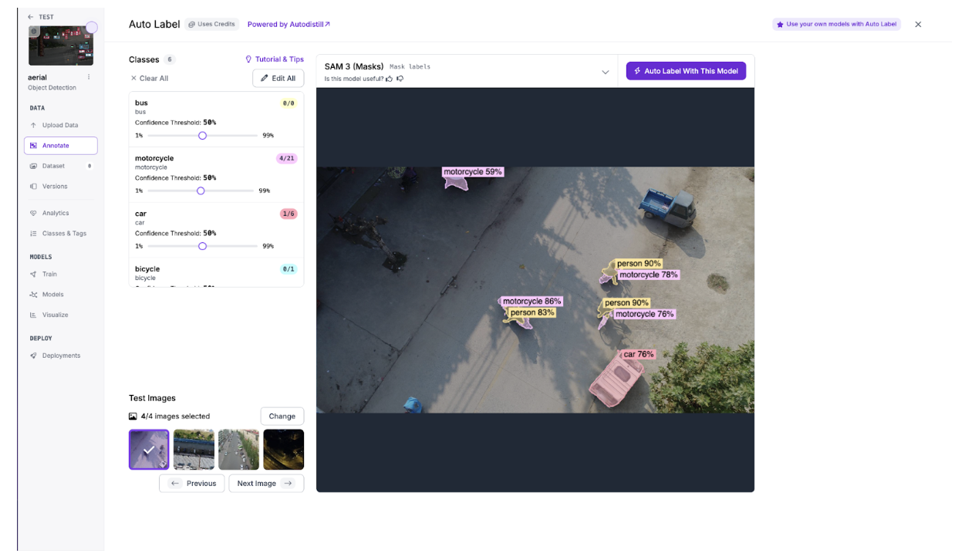Click Auto Label With This Model

point(686,71)
